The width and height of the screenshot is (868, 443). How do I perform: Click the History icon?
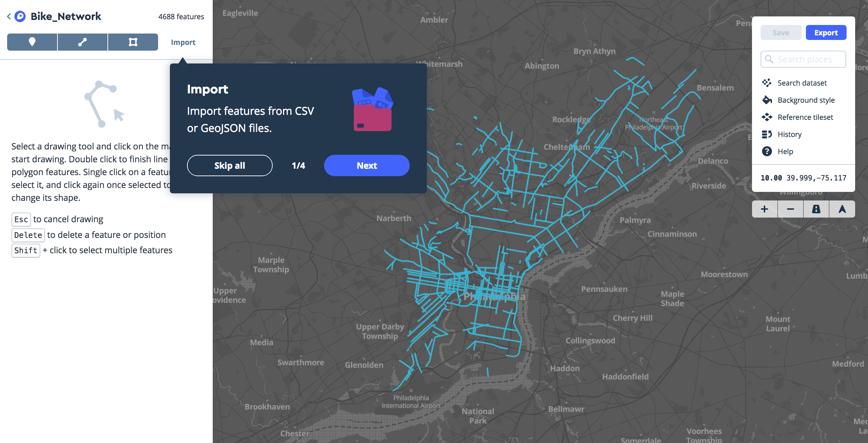[x=767, y=134]
